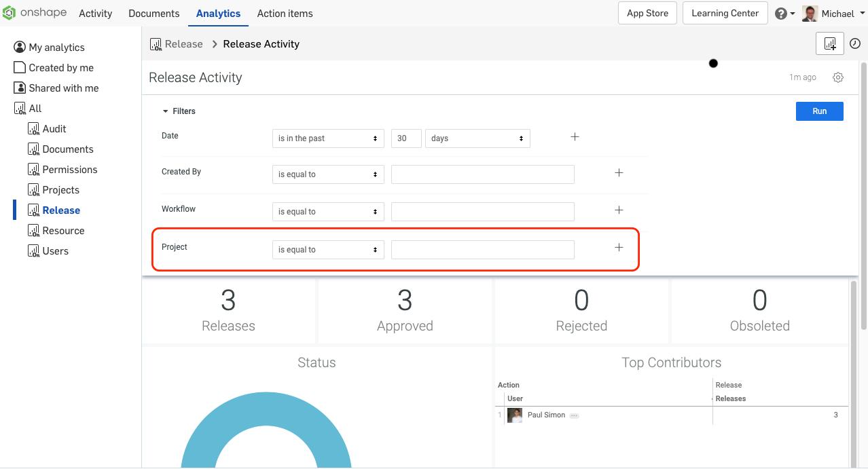Click the plus icon in Project row
Image resolution: width=868 pixels, height=469 pixels.
[x=619, y=248]
